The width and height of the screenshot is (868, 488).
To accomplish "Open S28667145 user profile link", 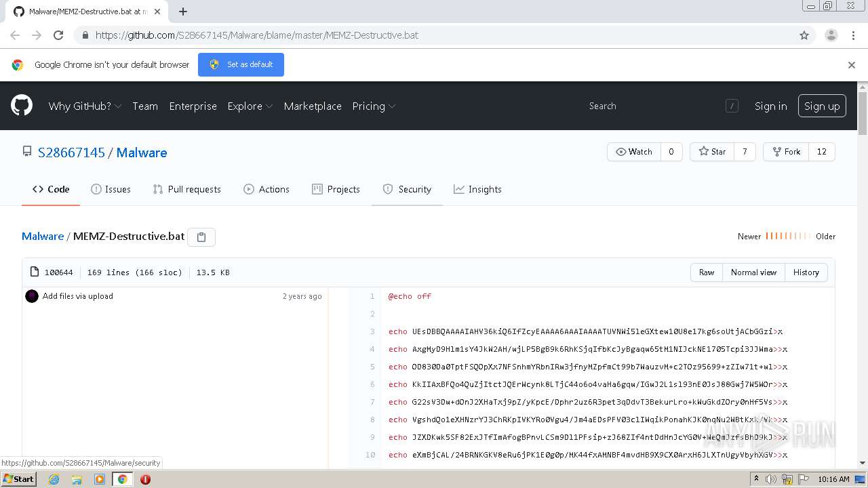I will tap(71, 152).
